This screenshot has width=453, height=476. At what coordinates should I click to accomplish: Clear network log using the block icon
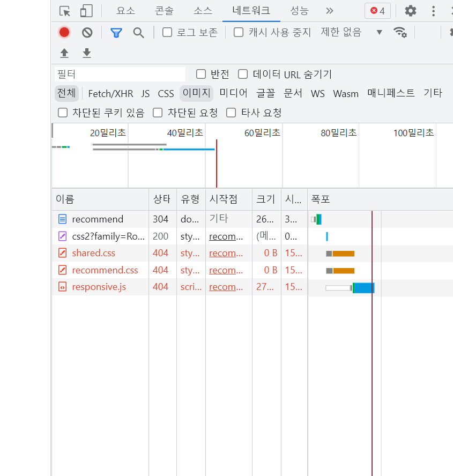(86, 32)
